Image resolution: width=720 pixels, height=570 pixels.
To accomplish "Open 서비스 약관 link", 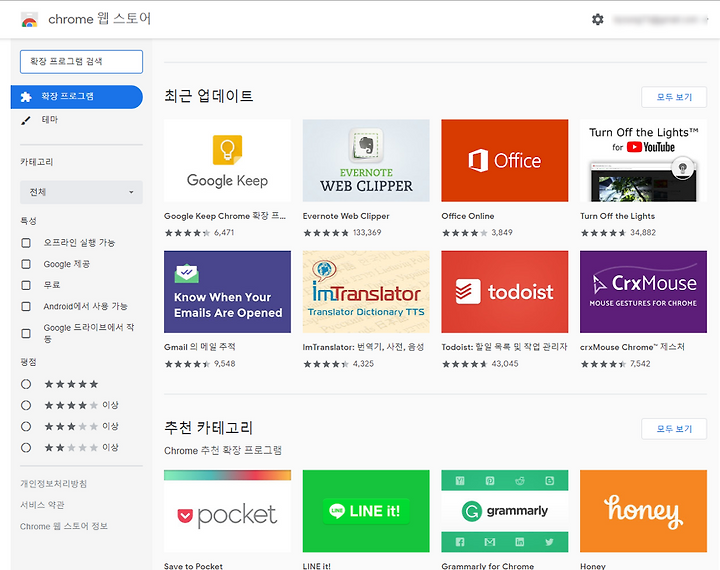I will coord(42,505).
